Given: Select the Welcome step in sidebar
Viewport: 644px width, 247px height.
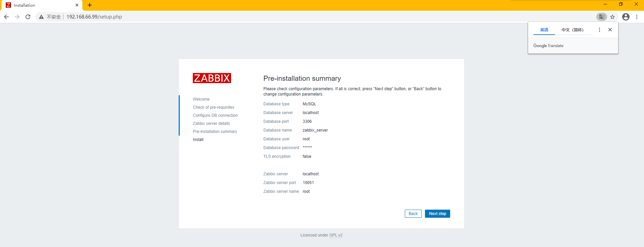Looking at the screenshot, I should point(201,99).
